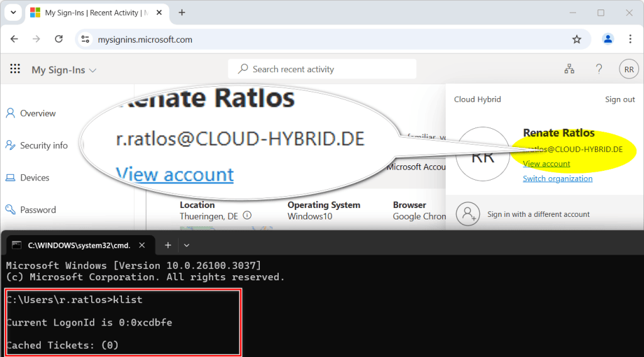Image resolution: width=644 pixels, height=357 pixels.
Task: Go back to previous page
Action: pos(14,39)
